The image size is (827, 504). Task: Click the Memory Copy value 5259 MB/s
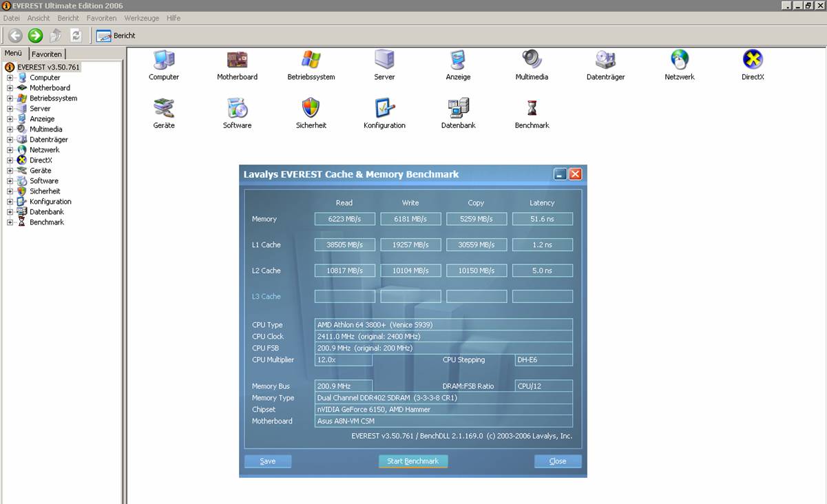477,219
